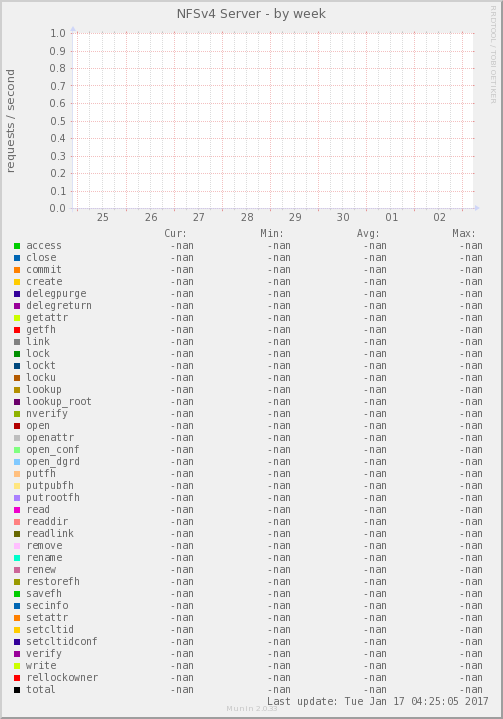The image size is (503, 719).
Task: Select the gray swatch beside link
Action: [17, 342]
